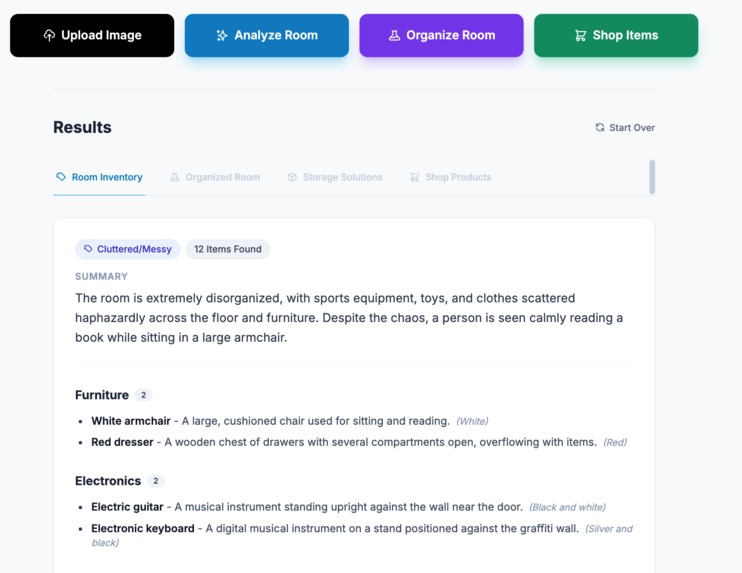742x573 pixels.
Task: Click the tag icon in Cluttered/Messy badge
Action: (88, 249)
